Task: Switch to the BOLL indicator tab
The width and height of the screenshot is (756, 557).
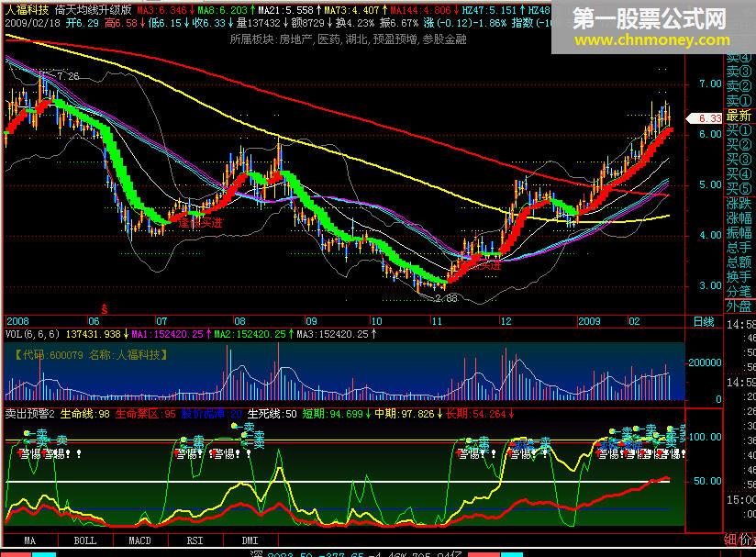Action: [x=84, y=540]
